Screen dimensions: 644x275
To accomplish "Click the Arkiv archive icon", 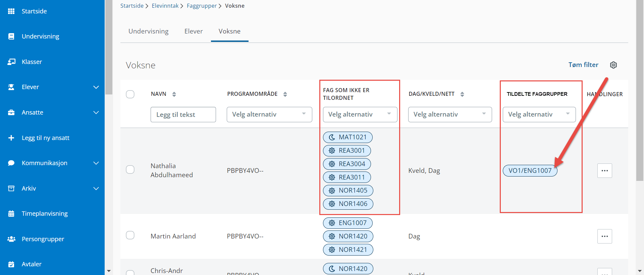I will tap(11, 188).
